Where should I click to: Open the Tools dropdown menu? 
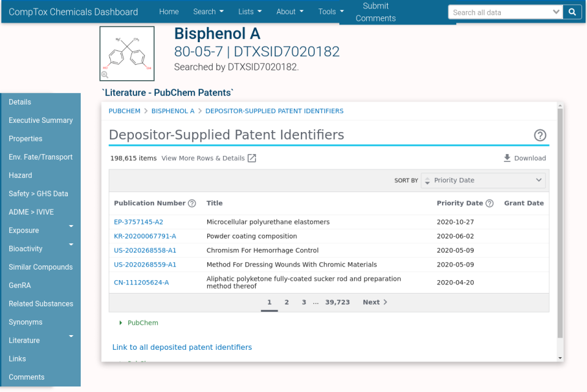point(331,12)
